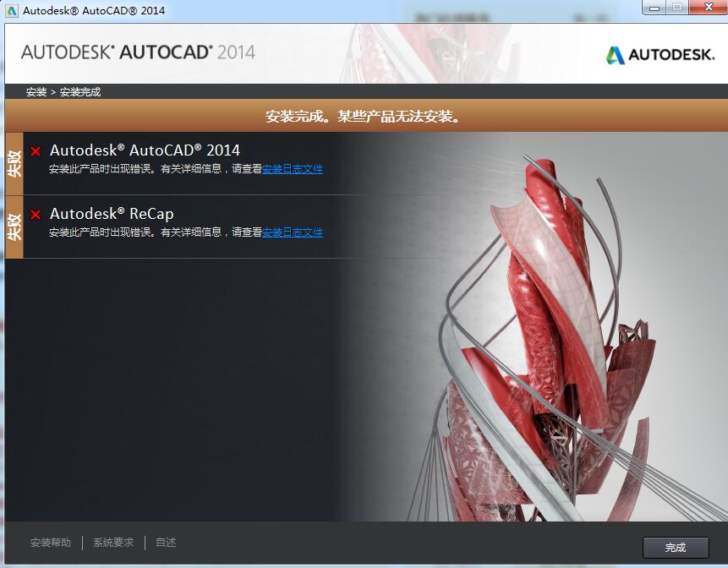Close the AutoCAD 2014 installer window
Image resolution: width=728 pixels, height=568 pixels.
[709, 8]
